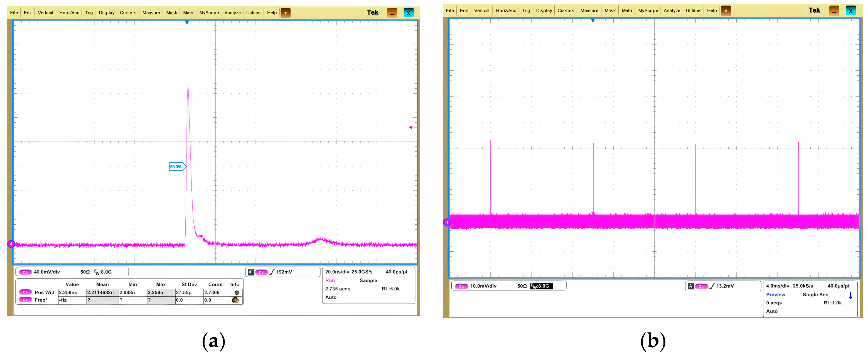868x355 pixels.
Task: Click the Sample acquisition mode label
Action: pyautogui.click(x=368, y=280)
